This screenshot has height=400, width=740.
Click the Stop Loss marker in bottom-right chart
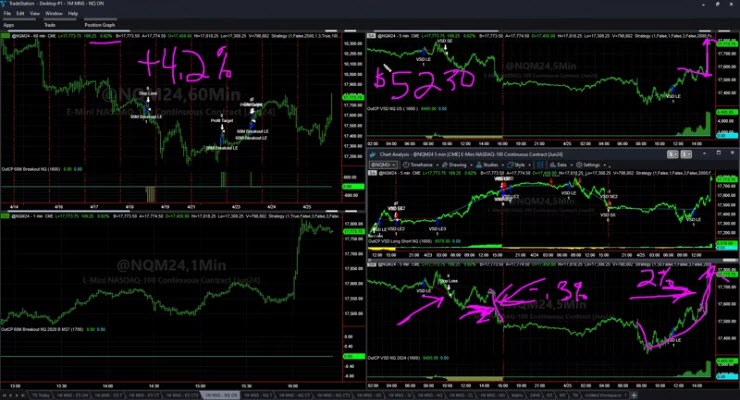(x=448, y=281)
